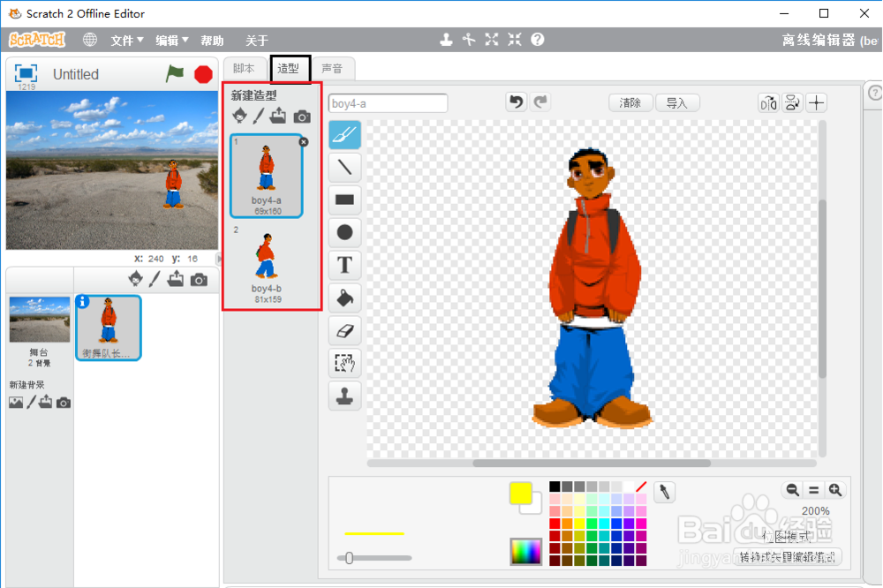
Task: Choose the Select marquee tool
Action: [x=344, y=363]
